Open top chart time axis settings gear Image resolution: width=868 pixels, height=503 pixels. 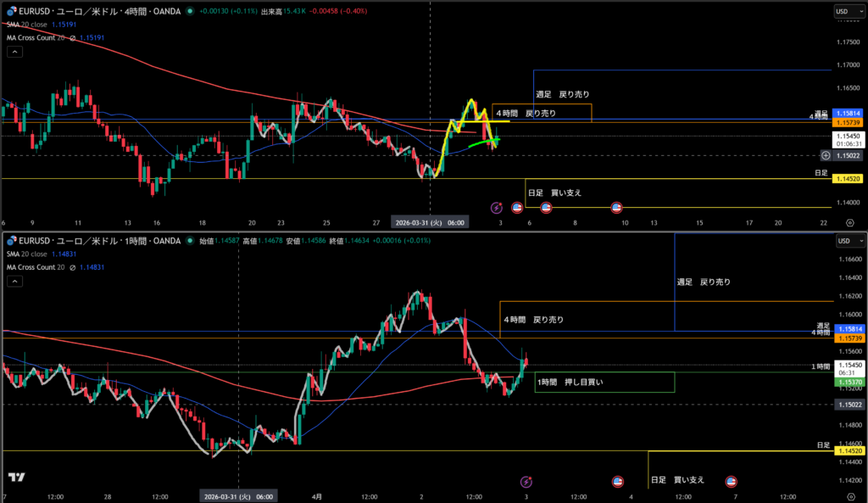(x=850, y=222)
